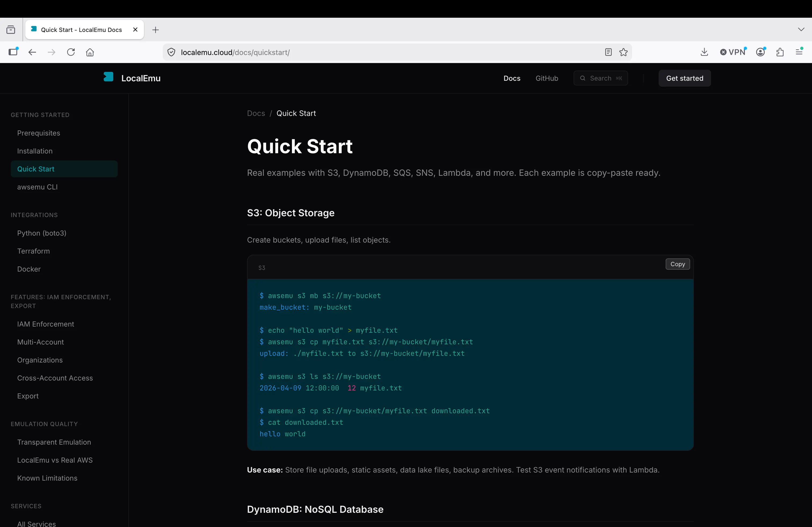Click the site security shield icon

click(171, 52)
